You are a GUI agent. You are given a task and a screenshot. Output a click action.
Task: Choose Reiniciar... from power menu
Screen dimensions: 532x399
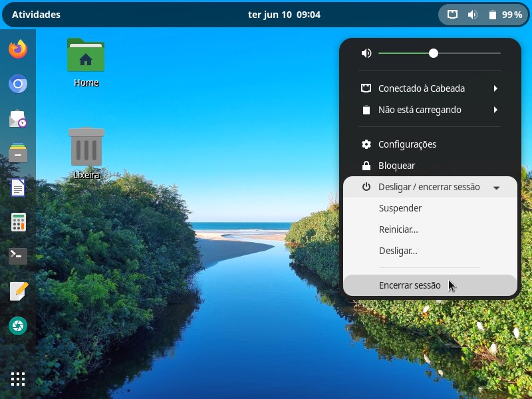[x=430, y=229]
